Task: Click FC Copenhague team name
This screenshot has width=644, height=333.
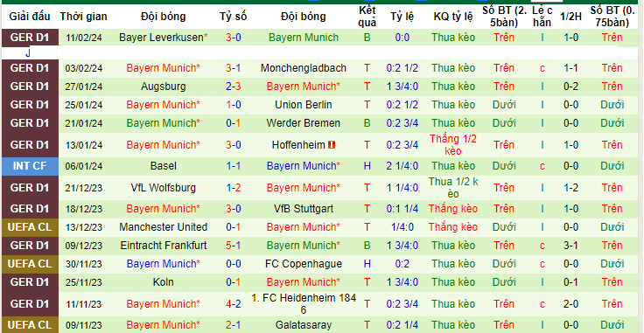Action: (304, 264)
